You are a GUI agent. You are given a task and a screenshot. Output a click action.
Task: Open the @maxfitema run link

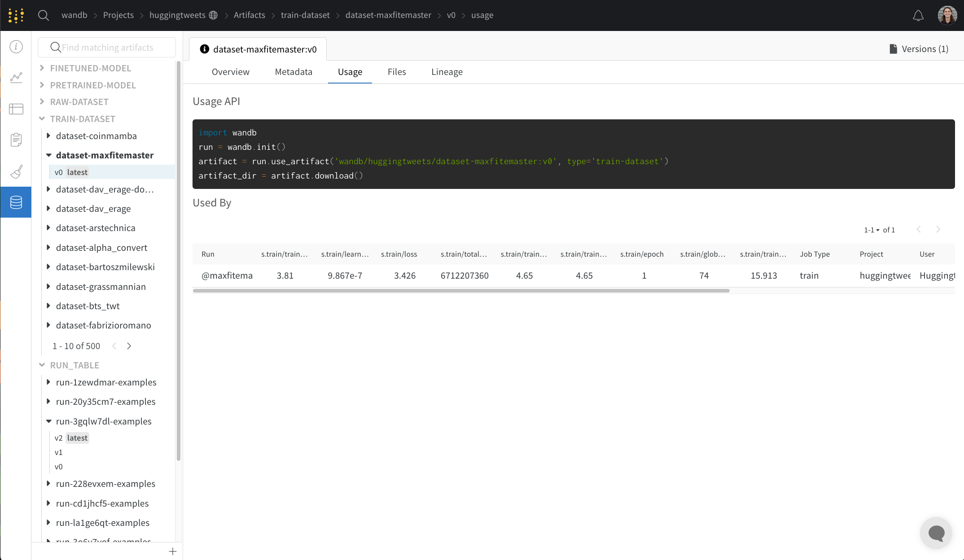[227, 276]
